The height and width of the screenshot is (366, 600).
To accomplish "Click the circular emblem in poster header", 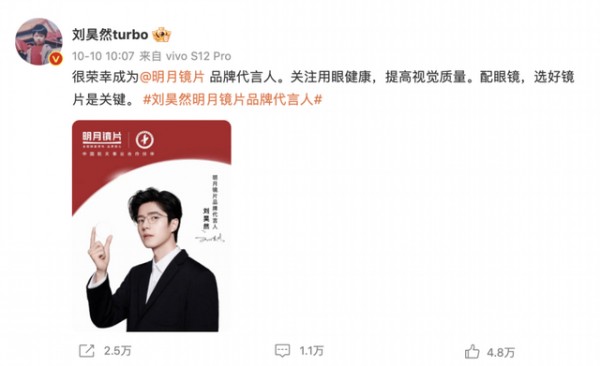I will (x=145, y=140).
